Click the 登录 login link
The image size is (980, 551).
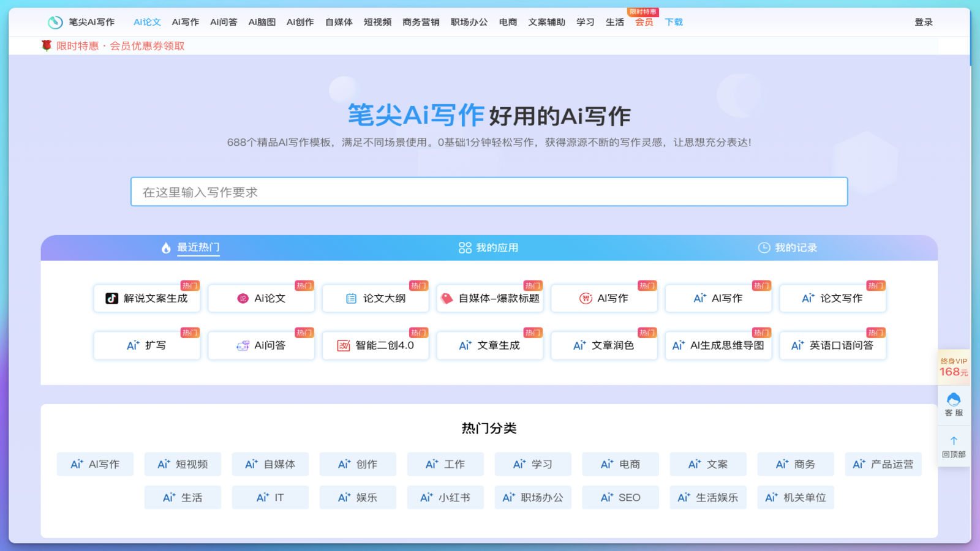[x=923, y=23]
